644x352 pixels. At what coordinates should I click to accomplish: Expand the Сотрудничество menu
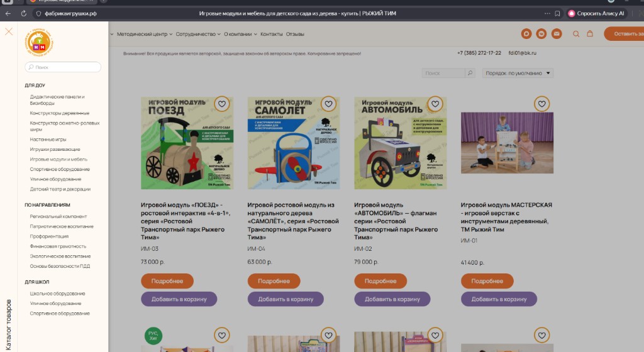point(198,34)
